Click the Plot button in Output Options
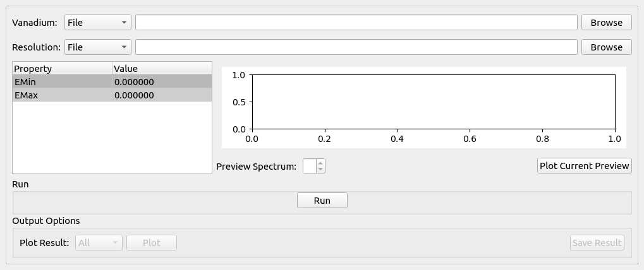 click(x=152, y=243)
